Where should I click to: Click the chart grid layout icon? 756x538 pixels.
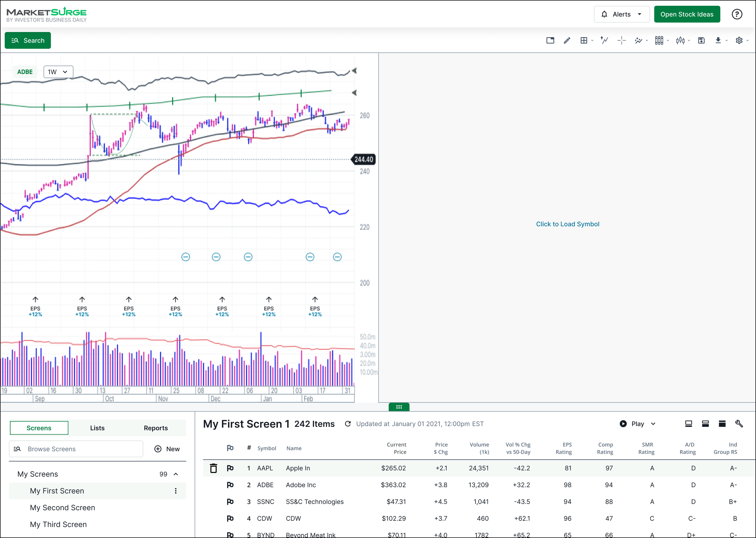[x=584, y=41]
